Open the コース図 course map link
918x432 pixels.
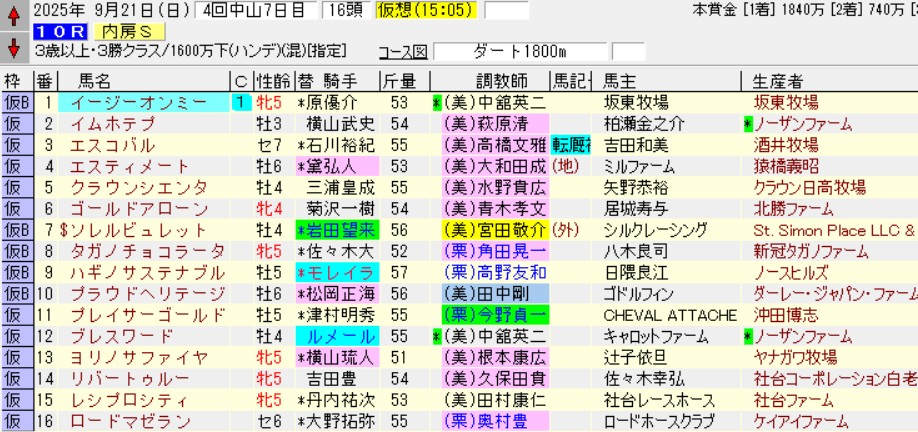tap(402, 51)
